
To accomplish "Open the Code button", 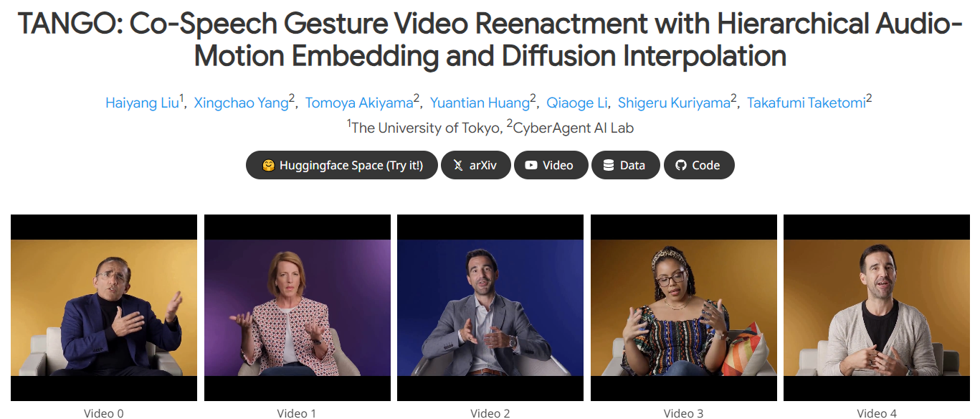I will click(x=699, y=165).
